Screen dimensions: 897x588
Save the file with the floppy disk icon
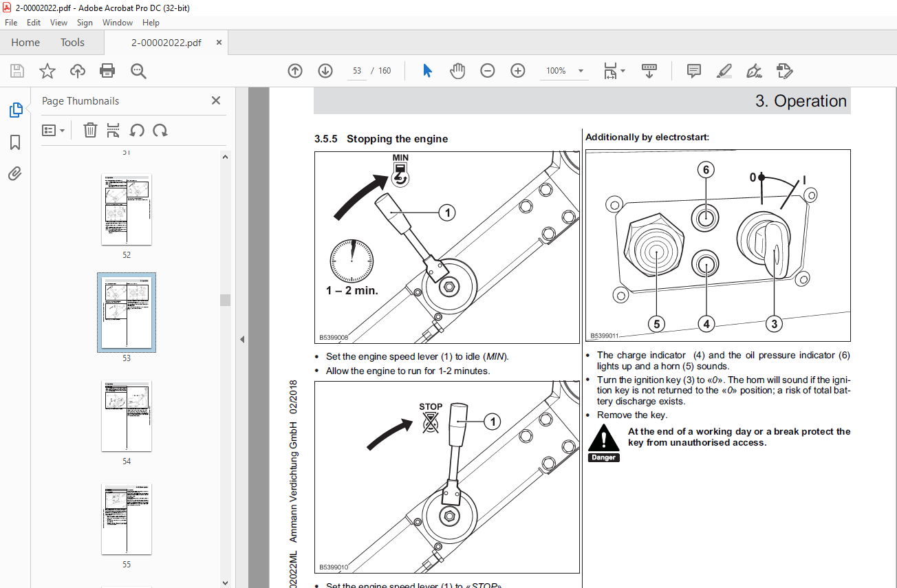tap(17, 71)
